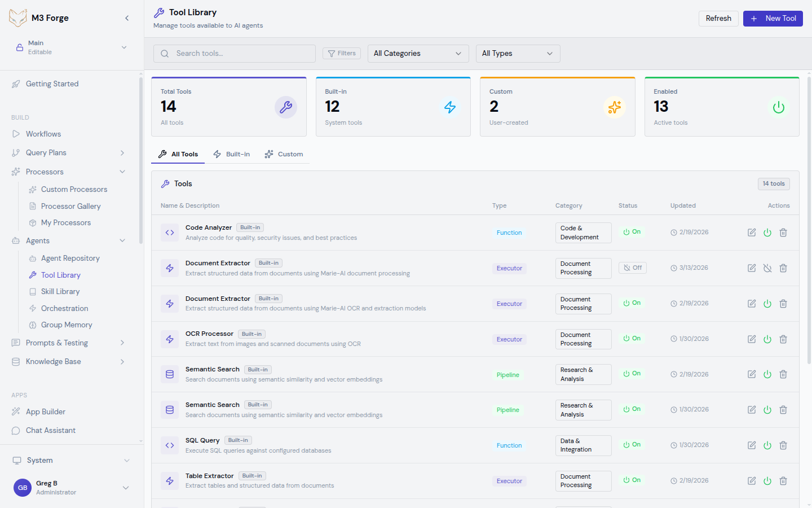
Task: Select the search magnifier icon in search bar
Action: [x=164, y=53]
